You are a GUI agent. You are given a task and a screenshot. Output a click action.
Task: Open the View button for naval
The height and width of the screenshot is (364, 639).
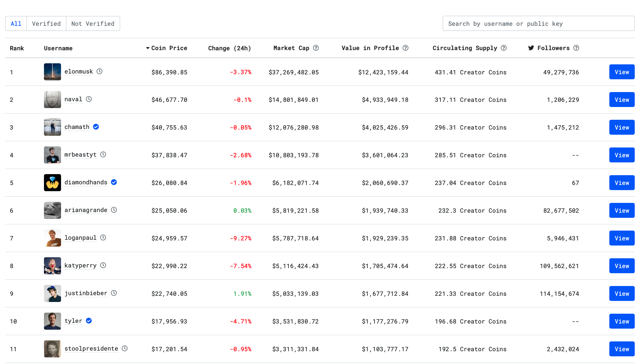tap(621, 100)
